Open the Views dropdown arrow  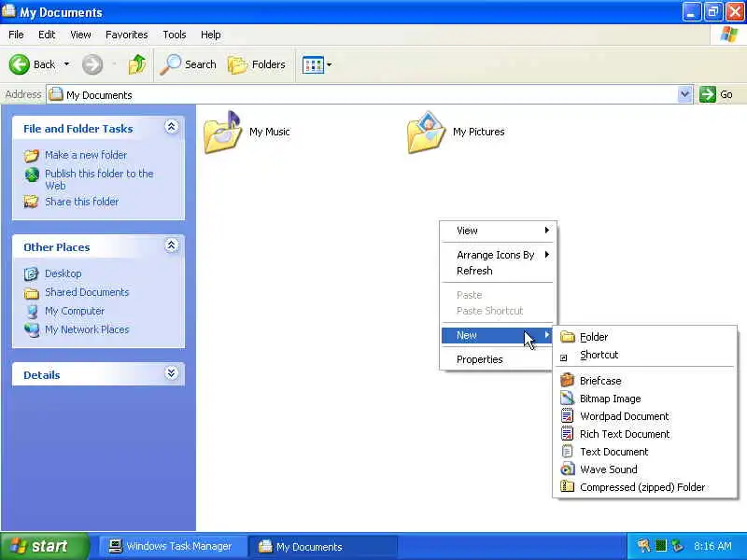click(x=330, y=64)
